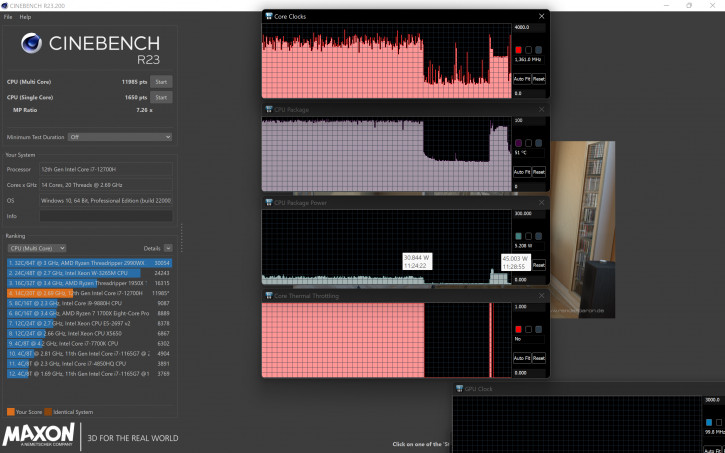Click Reset in CPU Package Power window
This screenshot has height=453, width=725.
(x=539, y=265)
